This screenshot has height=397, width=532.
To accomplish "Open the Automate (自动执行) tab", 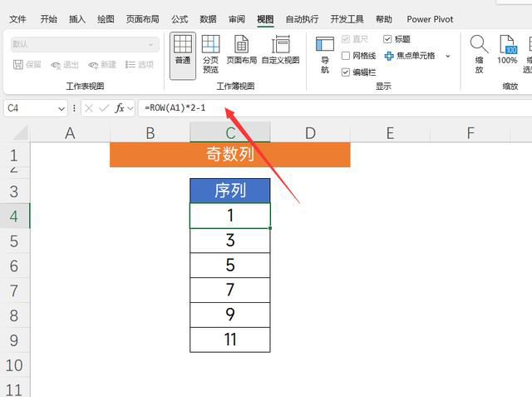I will pyautogui.click(x=302, y=19).
